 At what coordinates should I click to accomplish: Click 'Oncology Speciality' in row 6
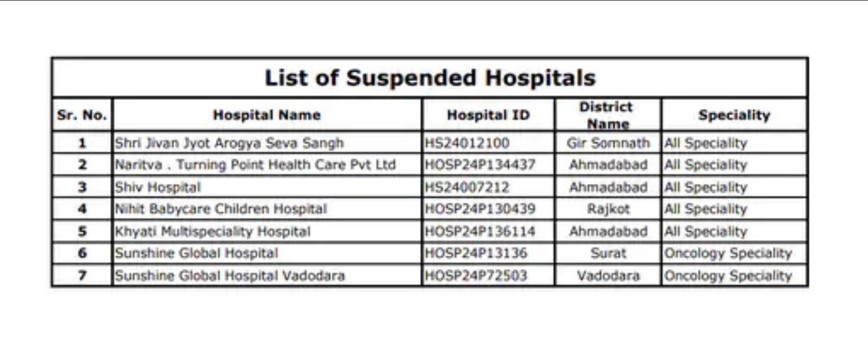pos(728,253)
